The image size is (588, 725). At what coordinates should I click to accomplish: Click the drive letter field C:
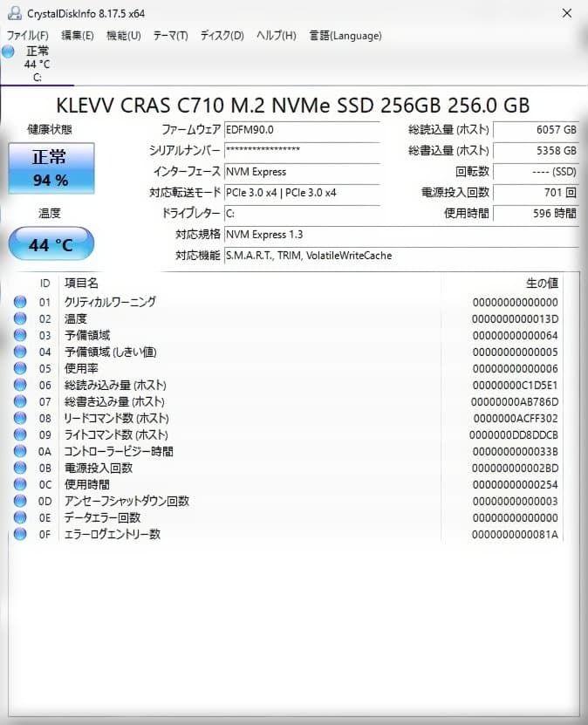coord(302,214)
